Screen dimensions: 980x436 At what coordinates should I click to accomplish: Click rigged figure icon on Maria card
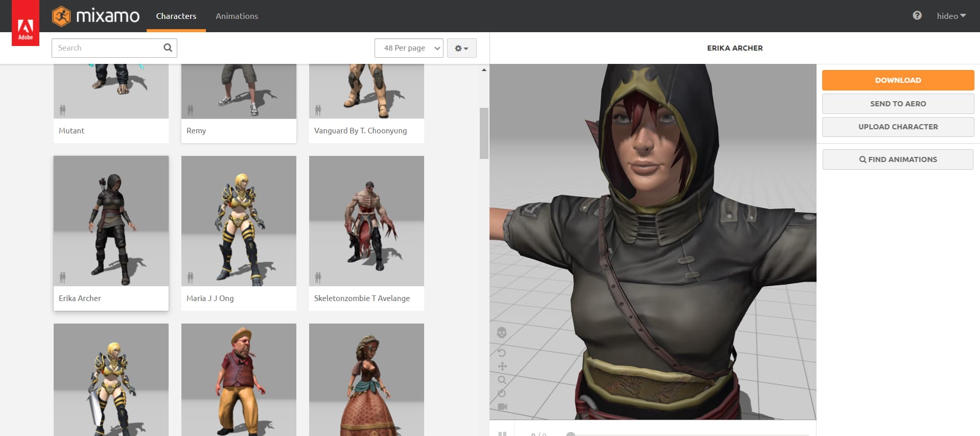coord(190,278)
